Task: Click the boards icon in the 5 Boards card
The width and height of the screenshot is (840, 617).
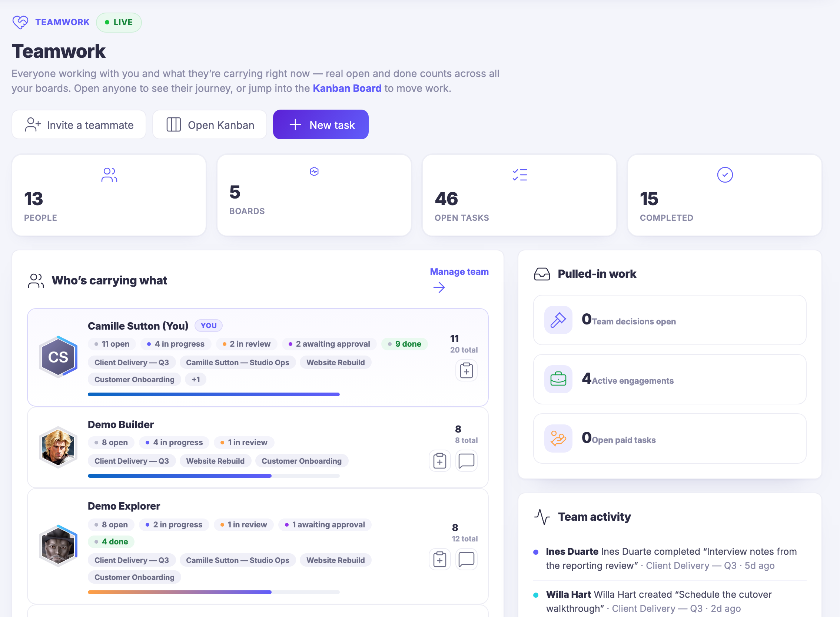Action: tap(314, 171)
